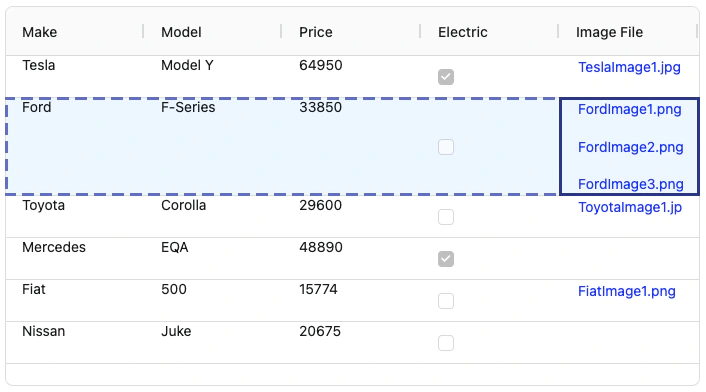This screenshot has height=392, width=706.
Task: Click the Image File column header
Action: point(609,32)
